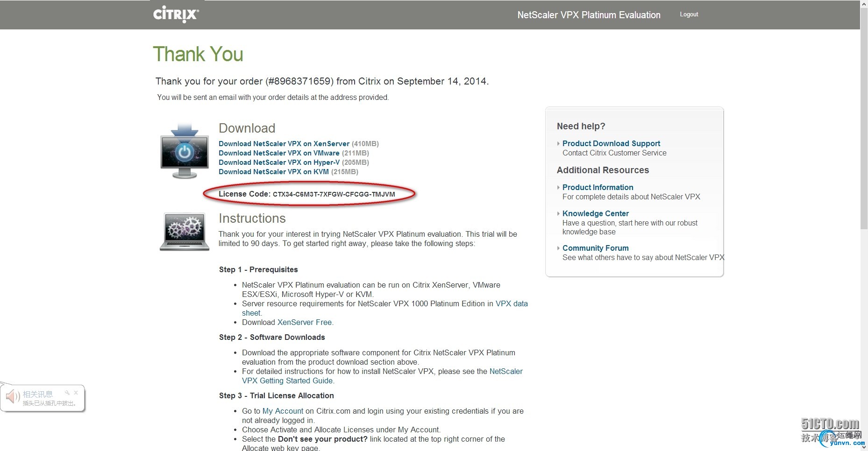The width and height of the screenshot is (868, 451).
Task: Click the Step 1 - Prerequisites heading
Action: (258, 269)
